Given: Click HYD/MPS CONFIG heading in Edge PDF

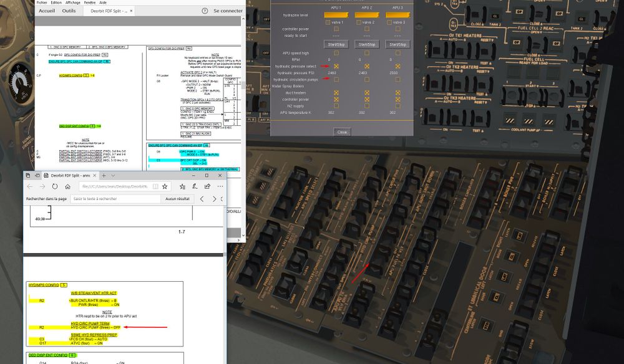Looking at the screenshot, I should (44, 285).
